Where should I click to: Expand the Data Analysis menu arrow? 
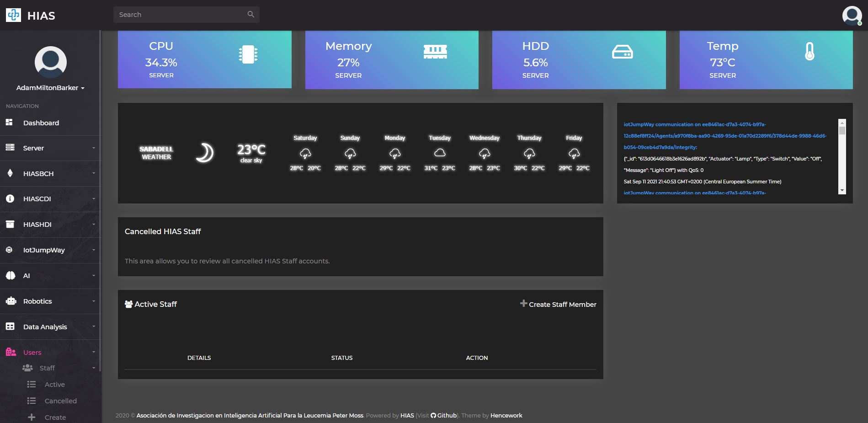point(94,327)
